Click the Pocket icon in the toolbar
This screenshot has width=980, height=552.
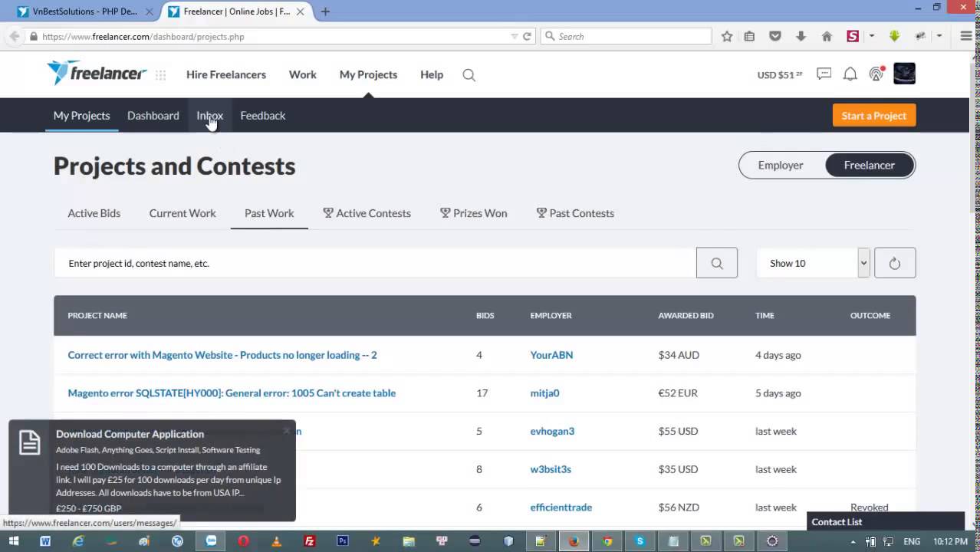click(775, 36)
